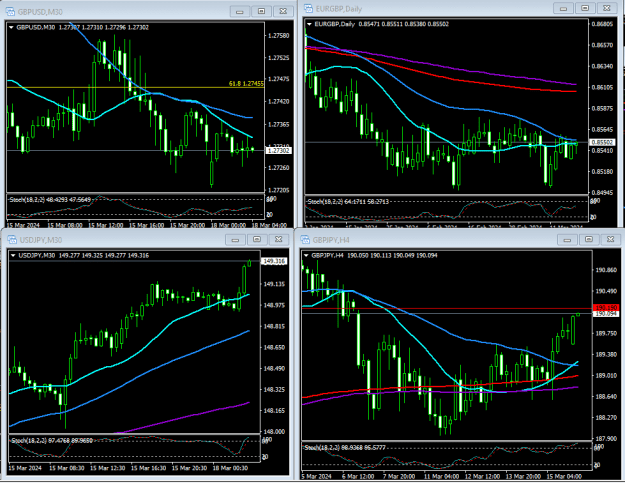Open the triangle menu beside EURGBP,Daily chart header
Screen dimensions: 625x483
click(x=309, y=24)
